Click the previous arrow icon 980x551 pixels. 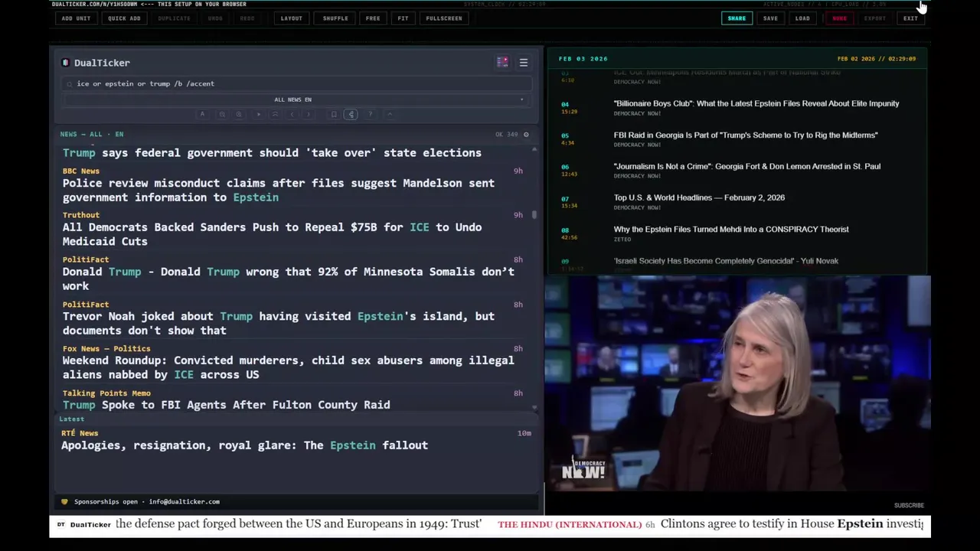pos(292,115)
